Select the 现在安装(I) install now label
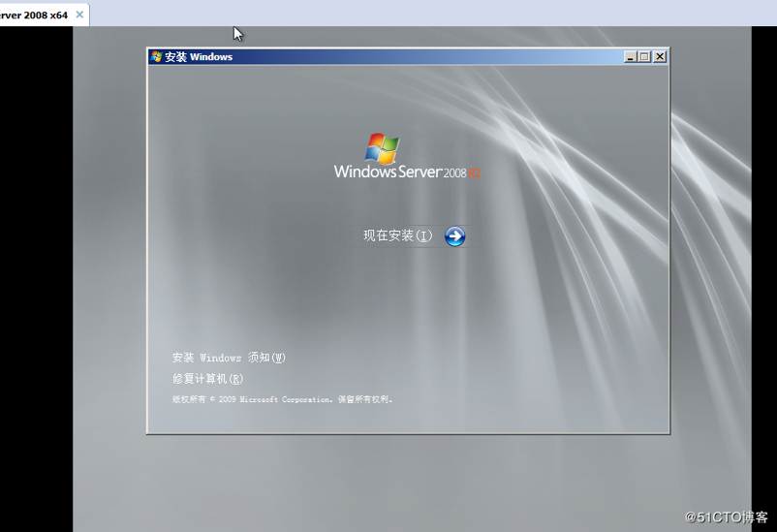Screen dimensions: 777x532 click(x=398, y=235)
